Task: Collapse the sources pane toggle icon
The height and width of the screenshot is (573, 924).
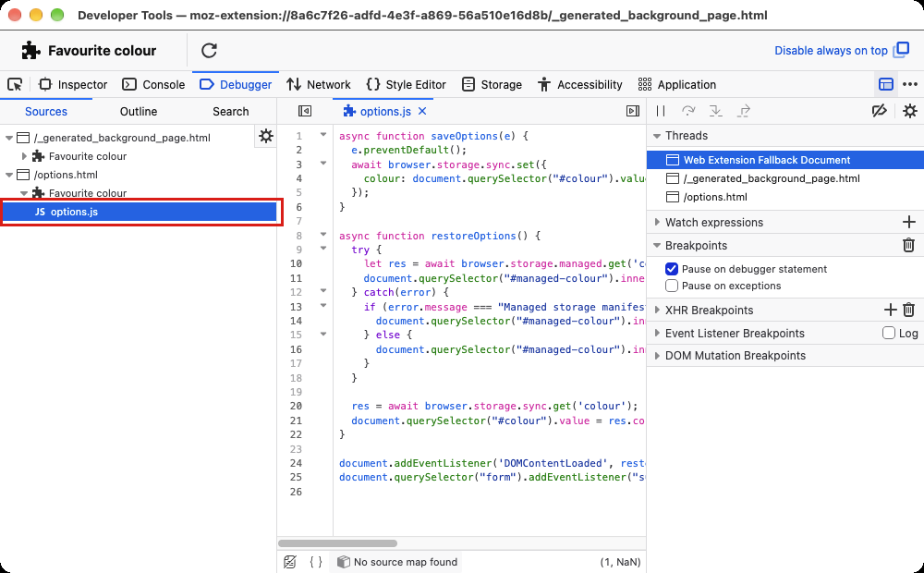Action: (x=305, y=111)
